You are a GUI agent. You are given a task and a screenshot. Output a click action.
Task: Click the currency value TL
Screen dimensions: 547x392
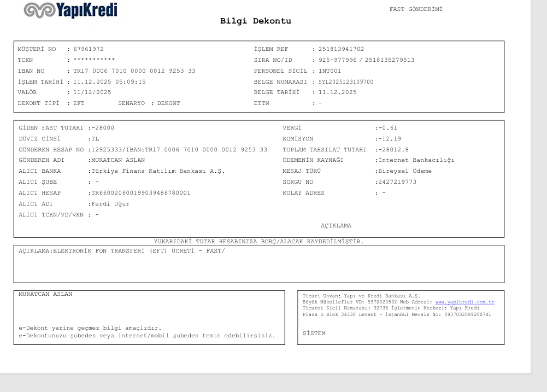[95, 138]
